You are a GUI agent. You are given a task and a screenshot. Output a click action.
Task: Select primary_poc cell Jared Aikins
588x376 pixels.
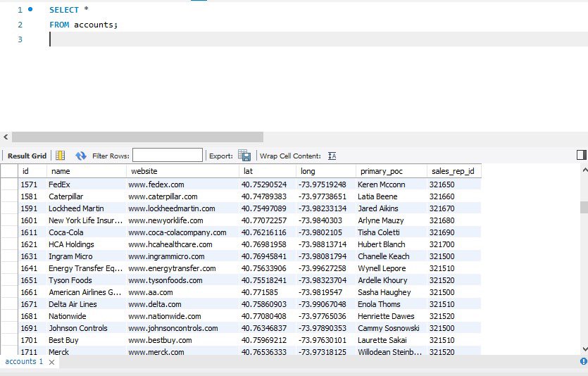pyautogui.click(x=392, y=208)
